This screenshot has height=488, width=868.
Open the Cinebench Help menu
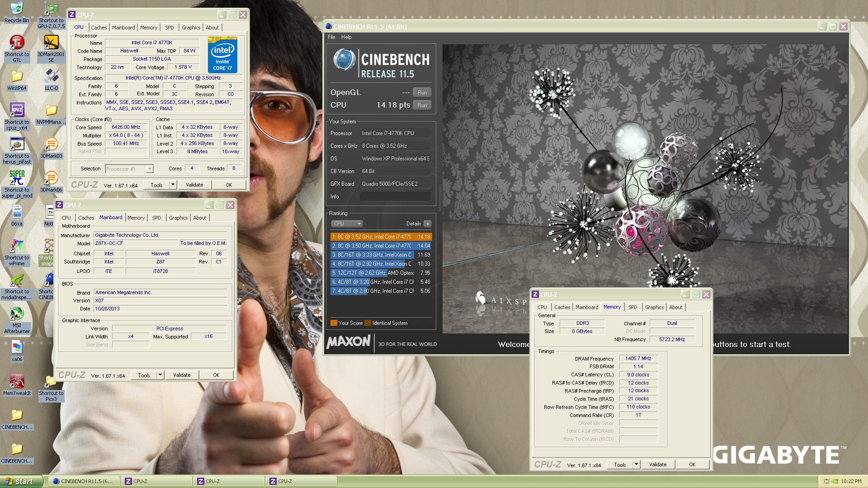pyautogui.click(x=346, y=37)
